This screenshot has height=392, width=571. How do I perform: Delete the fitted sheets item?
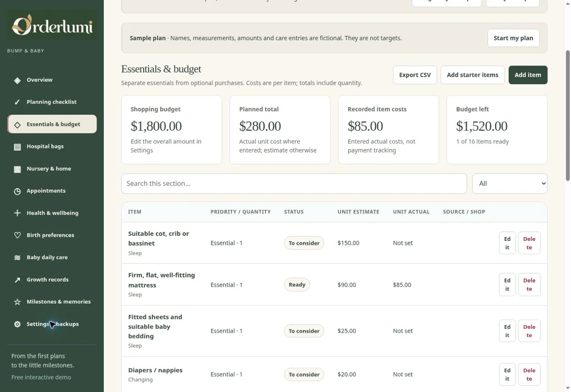click(x=529, y=331)
